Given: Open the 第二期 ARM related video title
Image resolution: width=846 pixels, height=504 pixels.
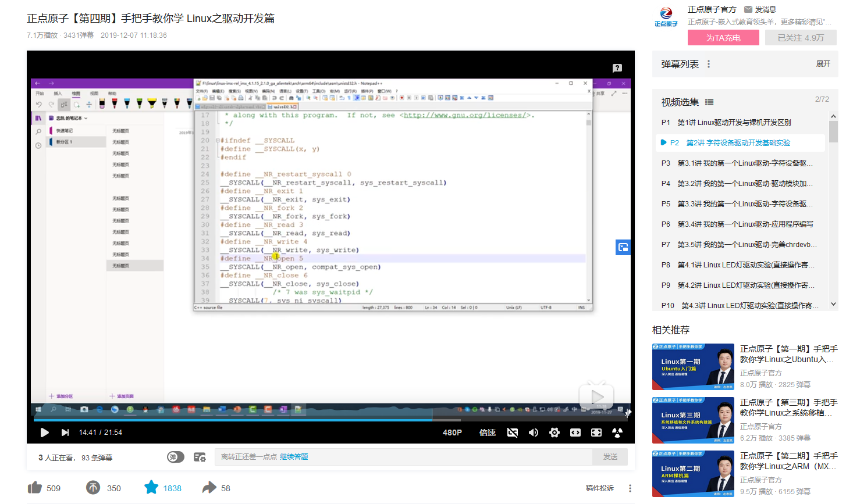Looking at the screenshot, I should [x=789, y=461].
